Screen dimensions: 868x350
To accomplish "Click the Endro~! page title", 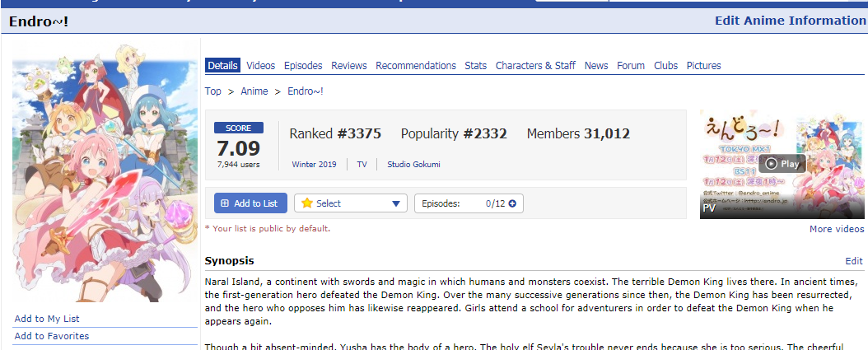I will point(39,22).
